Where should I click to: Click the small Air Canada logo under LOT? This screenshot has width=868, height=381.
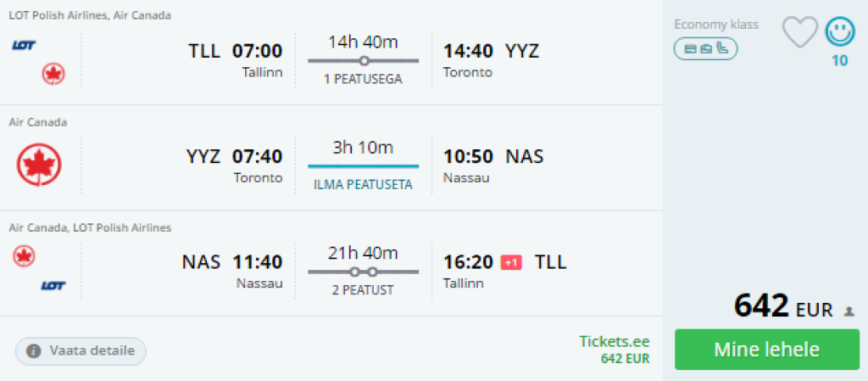point(53,75)
